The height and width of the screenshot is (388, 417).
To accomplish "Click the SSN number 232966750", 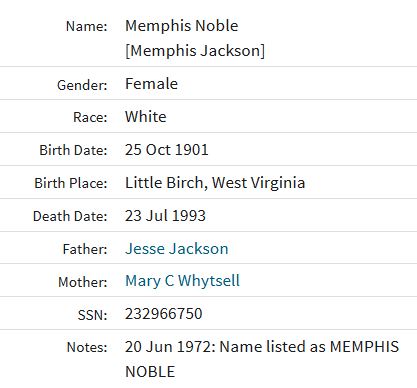I will (x=164, y=314).
